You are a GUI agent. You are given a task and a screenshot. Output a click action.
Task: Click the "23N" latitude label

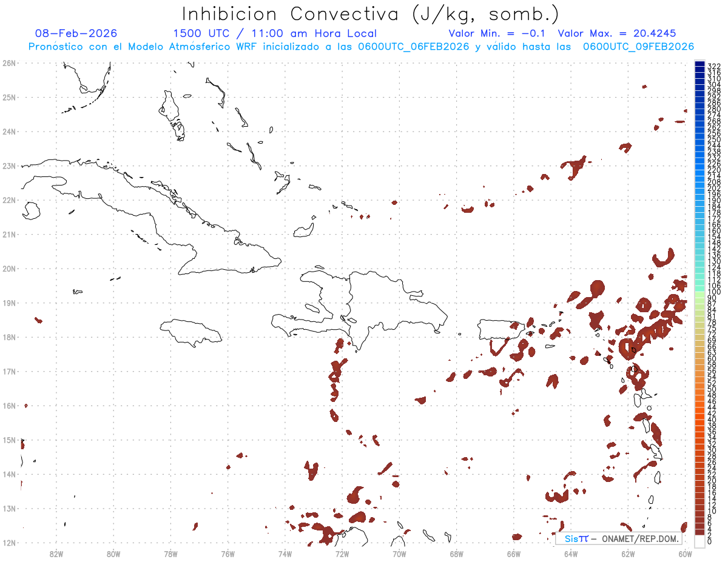pos(8,166)
